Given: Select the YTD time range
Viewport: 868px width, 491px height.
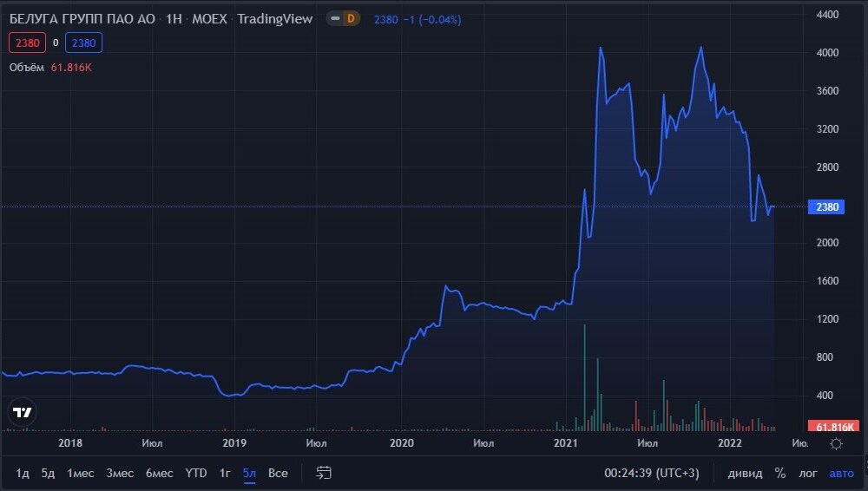Looking at the screenshot, I should click(x=196, y=474).
